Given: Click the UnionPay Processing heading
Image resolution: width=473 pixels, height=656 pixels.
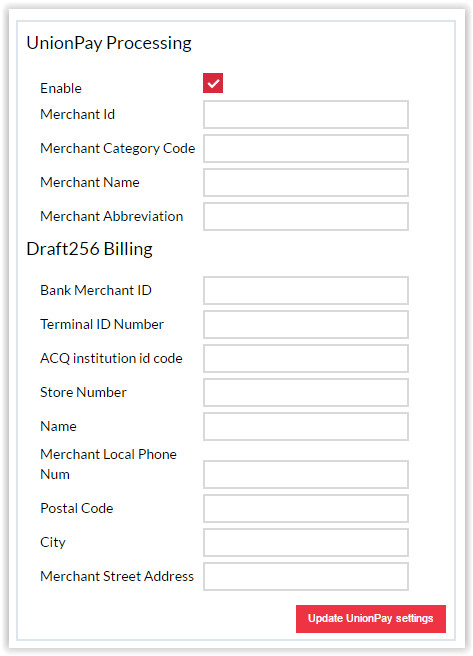Looking at the screenshot, I should (109, 43).
